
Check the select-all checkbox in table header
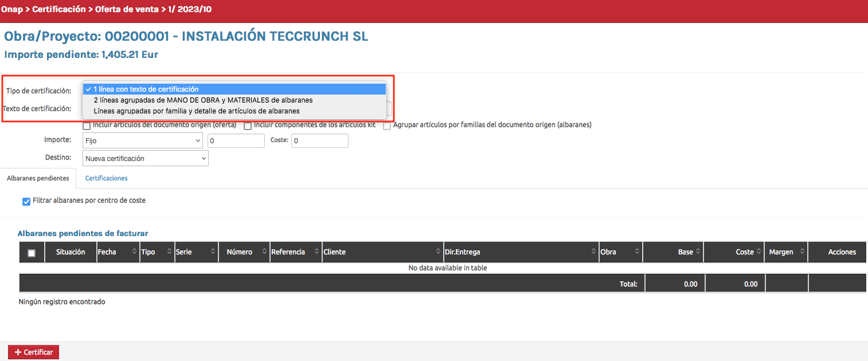[x=32, y=253]
